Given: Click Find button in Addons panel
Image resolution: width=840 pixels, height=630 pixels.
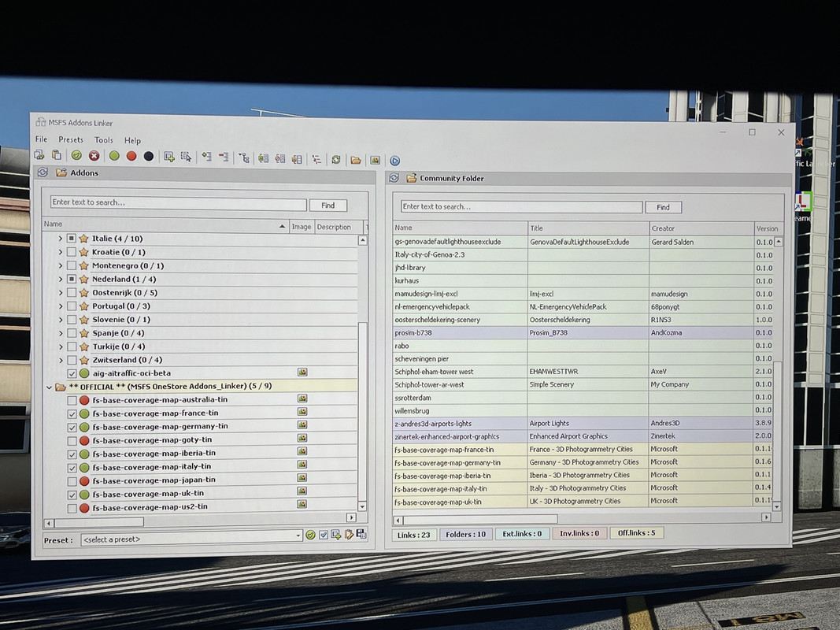Looking at the screenshot, I should coord(327,206).
